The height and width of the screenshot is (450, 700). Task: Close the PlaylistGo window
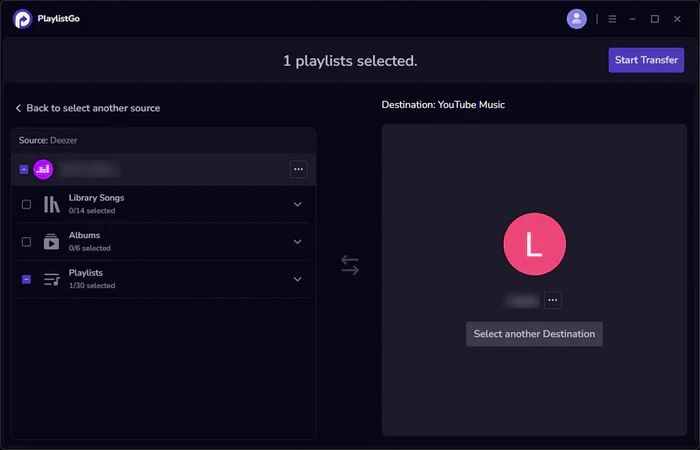[x=677, y=19]
